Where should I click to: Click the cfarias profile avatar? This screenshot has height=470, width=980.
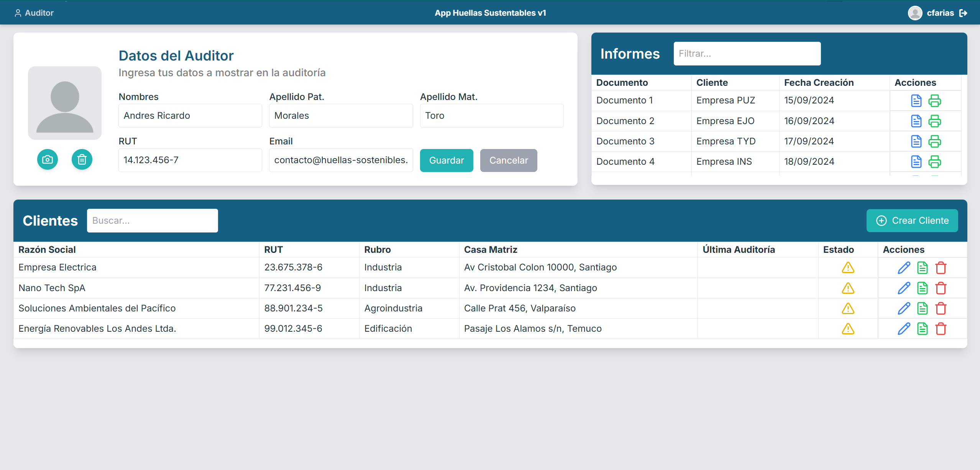tap(915, 13)
